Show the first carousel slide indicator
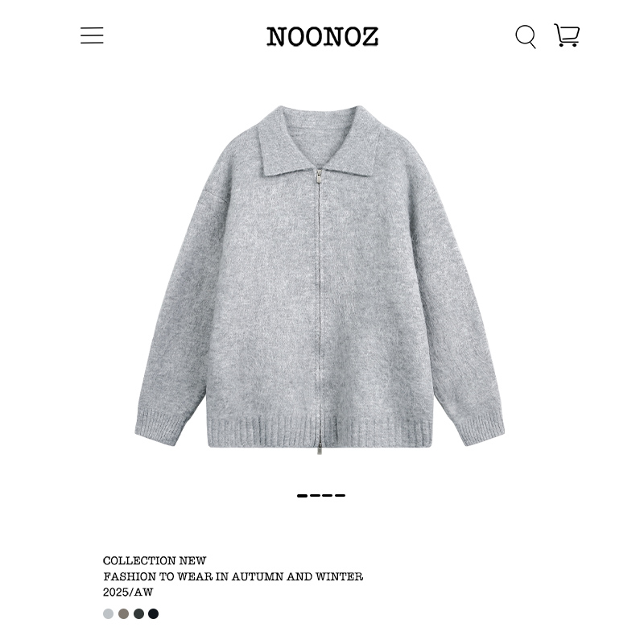This screenshot has width=644, height=644. point(303,496)
